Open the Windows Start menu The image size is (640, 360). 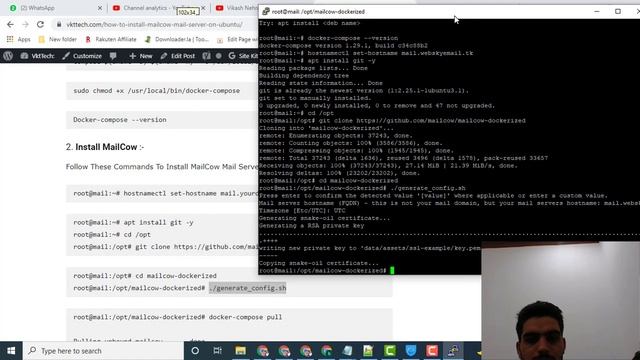point(11,351)
